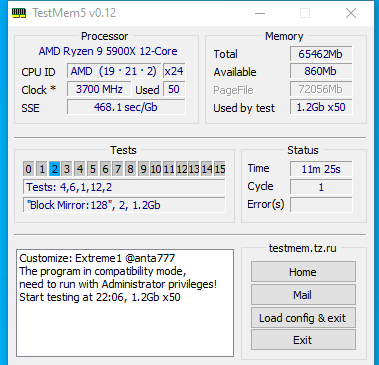Click the 3700 MHz clock field

tap(99, 89)
